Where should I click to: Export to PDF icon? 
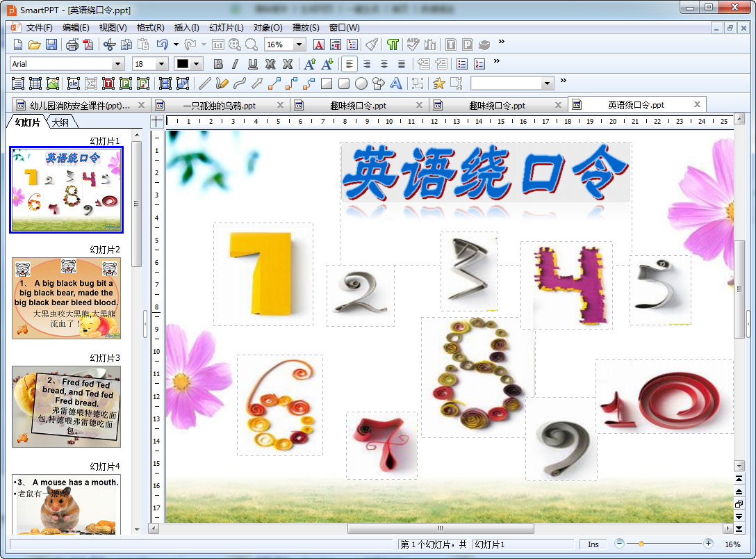88,45
